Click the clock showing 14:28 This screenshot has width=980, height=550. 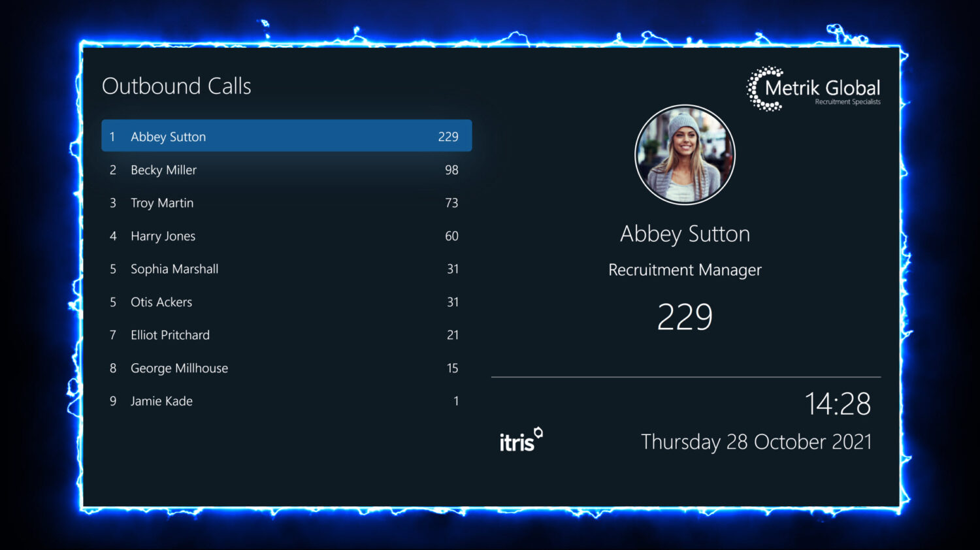(x=840, y=404)
